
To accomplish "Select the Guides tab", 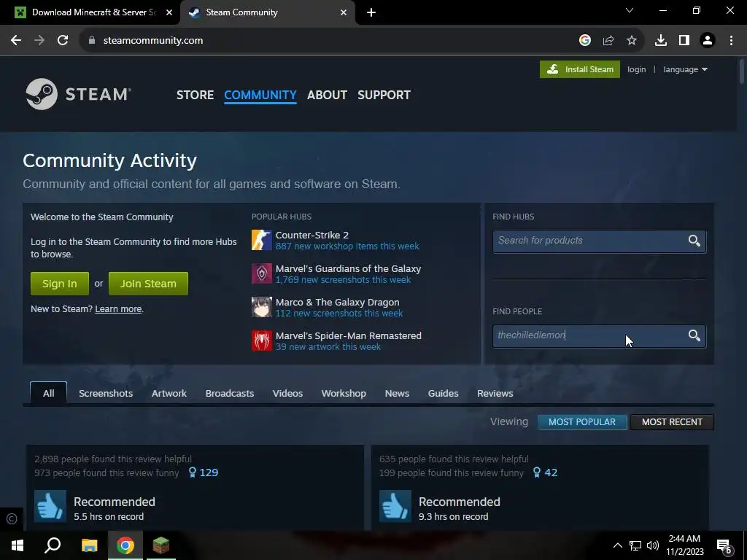I will pos(443,393).
